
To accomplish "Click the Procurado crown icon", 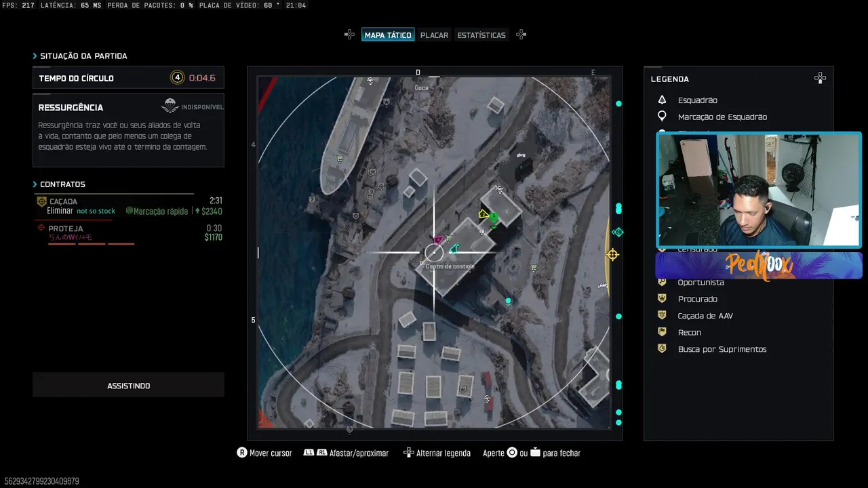I will point(662,299).
